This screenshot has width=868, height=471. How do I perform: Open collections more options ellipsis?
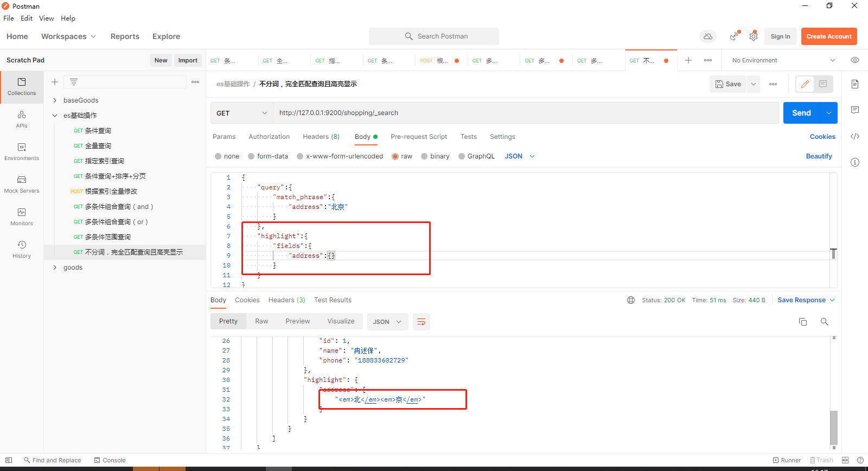(x=195, y=82)
